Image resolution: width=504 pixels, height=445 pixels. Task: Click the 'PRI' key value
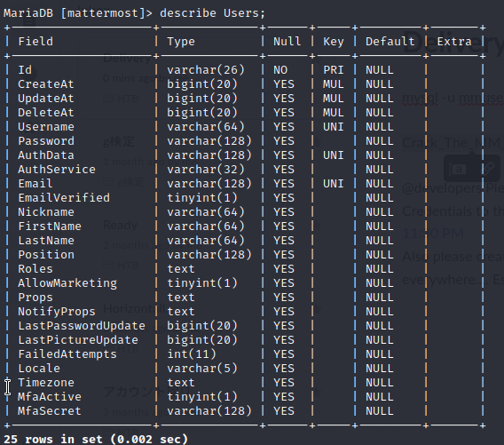pos(334,70)
